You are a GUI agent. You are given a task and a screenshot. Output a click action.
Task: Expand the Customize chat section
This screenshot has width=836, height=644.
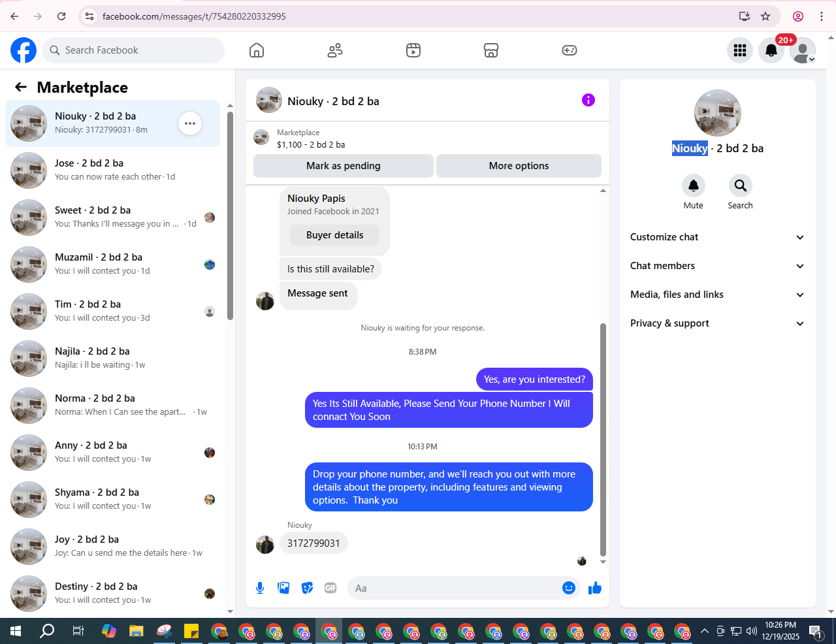(717, 237)
